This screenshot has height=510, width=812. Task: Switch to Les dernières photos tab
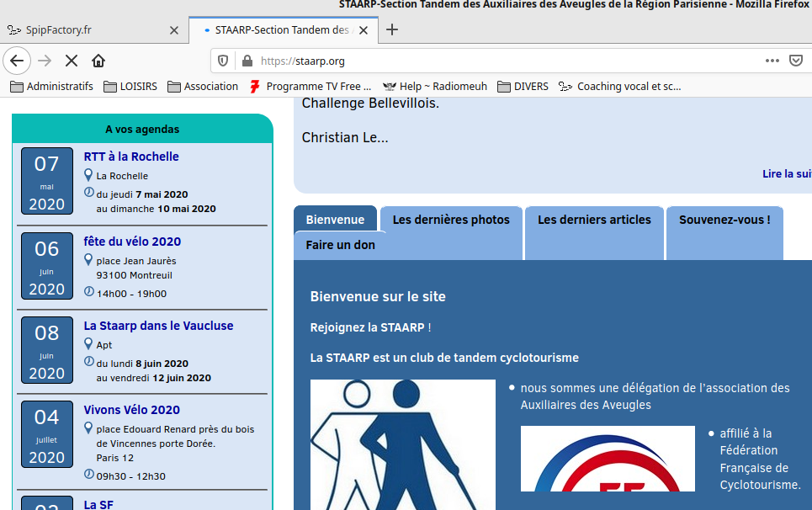tap(451, 220)
